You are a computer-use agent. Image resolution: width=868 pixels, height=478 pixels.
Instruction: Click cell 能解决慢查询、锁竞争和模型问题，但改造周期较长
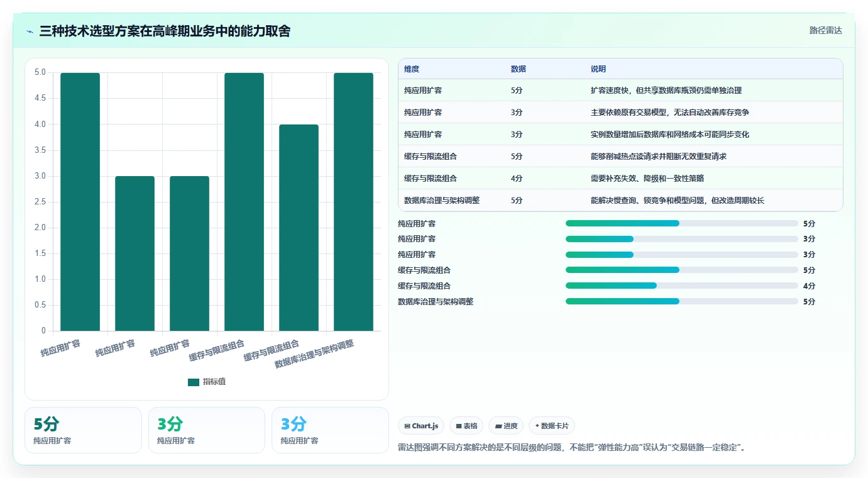pyautogui.click(x=678, y=201)
